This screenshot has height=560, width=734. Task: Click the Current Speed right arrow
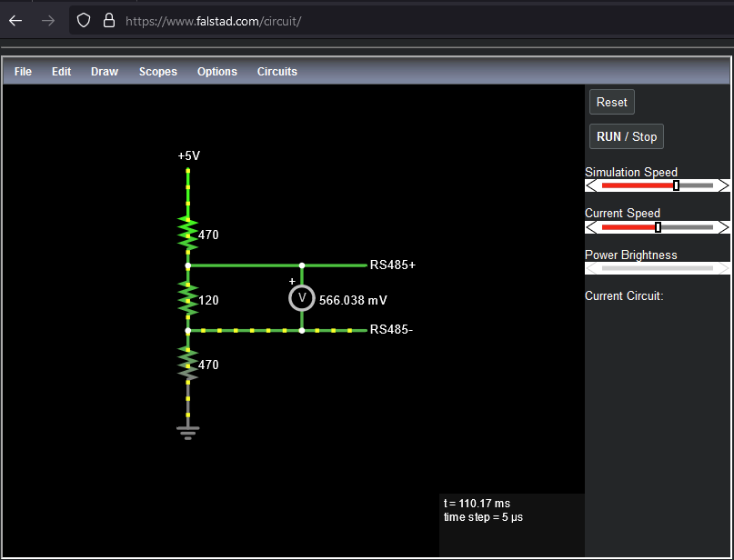coord(723,227)
